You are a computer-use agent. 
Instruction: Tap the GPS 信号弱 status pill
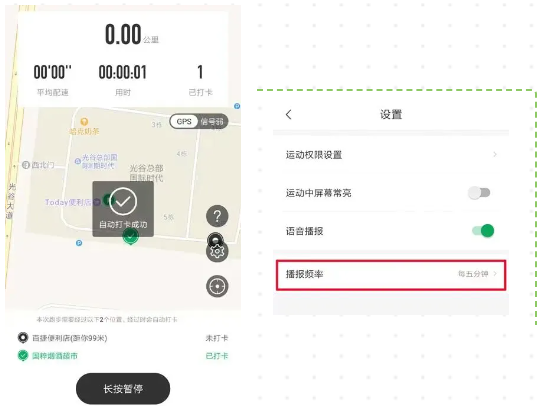[x=199, y=122]
